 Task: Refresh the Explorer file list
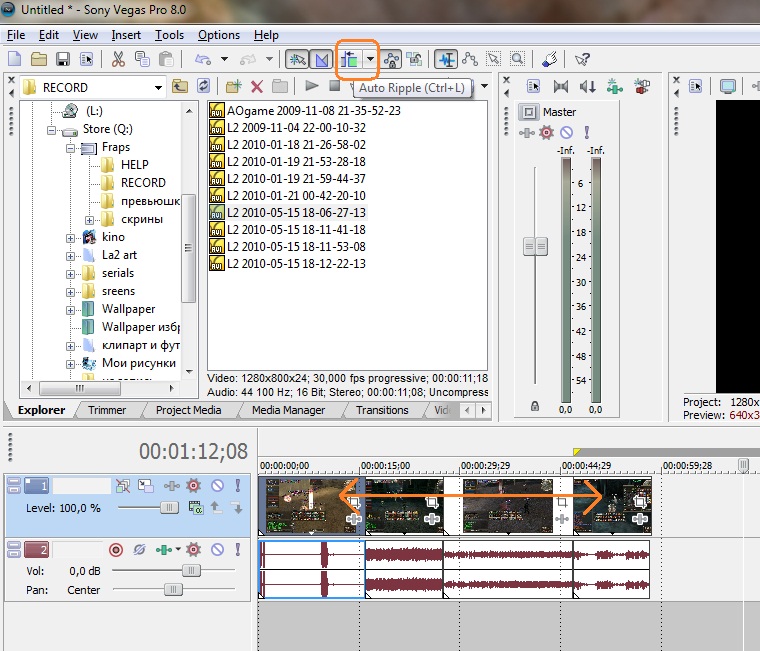204,87
